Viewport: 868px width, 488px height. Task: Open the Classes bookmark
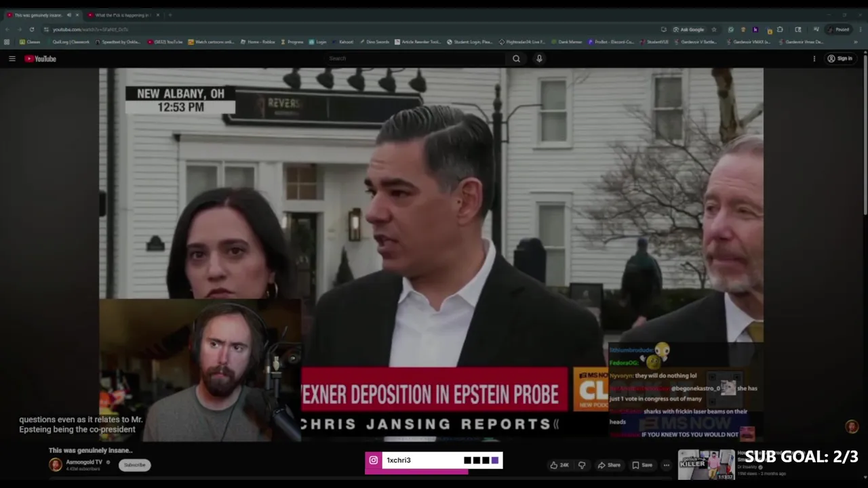click(x=30, y=42)
